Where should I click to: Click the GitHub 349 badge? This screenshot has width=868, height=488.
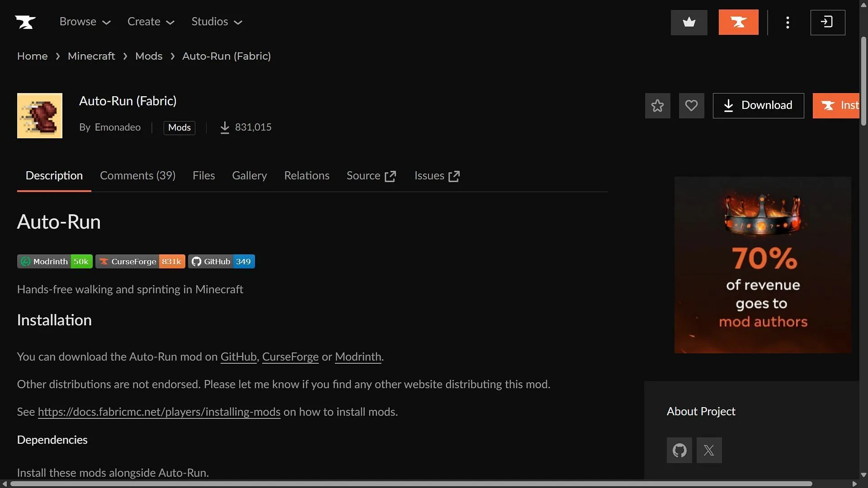tap(222, 262)
